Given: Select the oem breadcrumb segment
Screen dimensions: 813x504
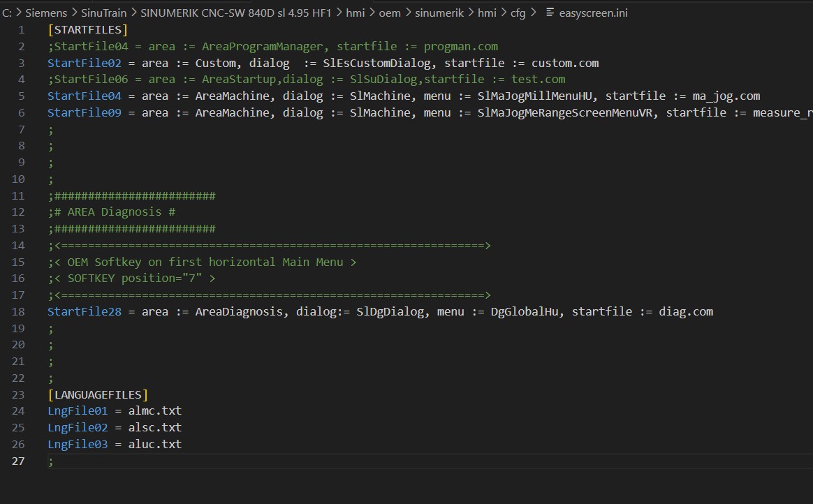Looking at the screenshot, I should (390, 13).
